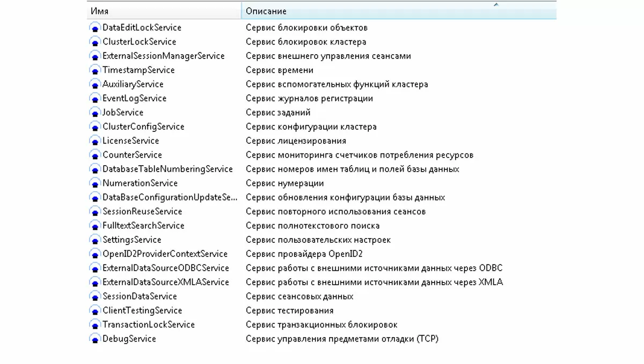The width and height of the screenshot is (644, 364).
Task: Select the DatabaseTableNumberingService entry
Action: click(x=167, y=169)
